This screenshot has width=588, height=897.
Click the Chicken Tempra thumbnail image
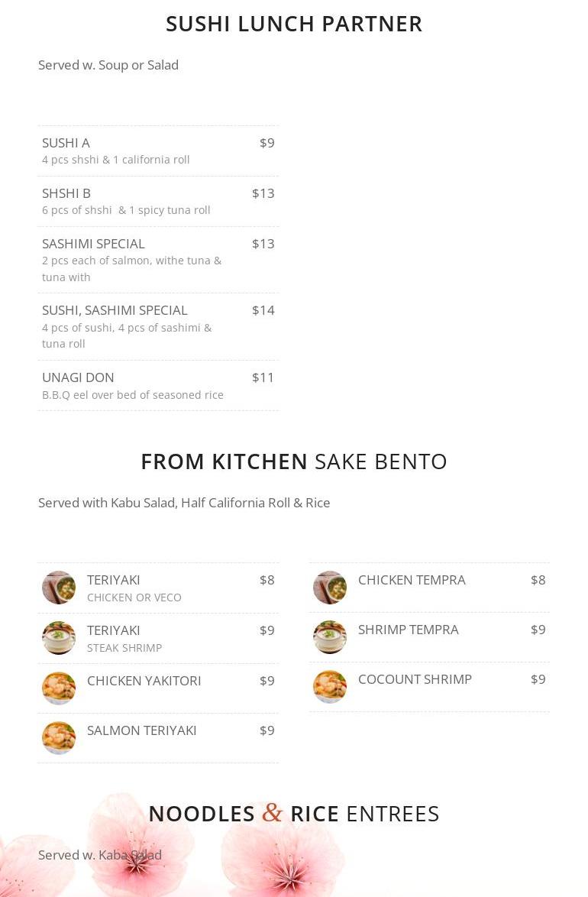[330, 588]
